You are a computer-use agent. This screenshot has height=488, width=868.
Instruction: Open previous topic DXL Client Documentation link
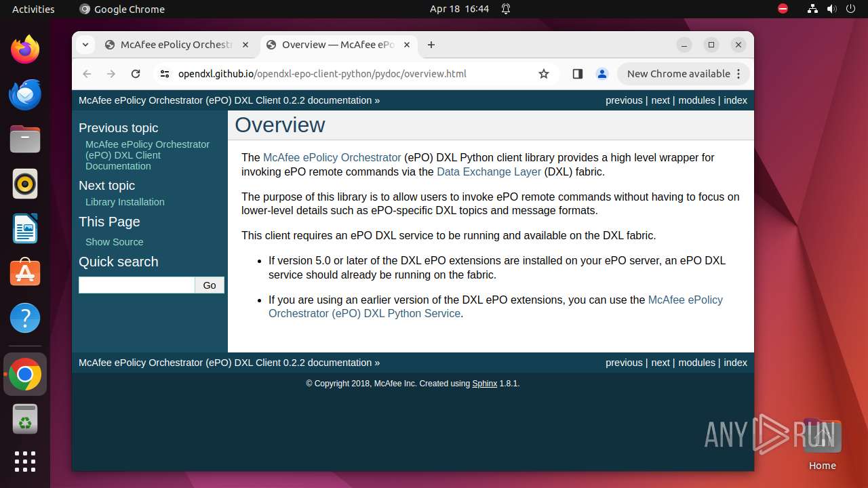tap(147, 155)
